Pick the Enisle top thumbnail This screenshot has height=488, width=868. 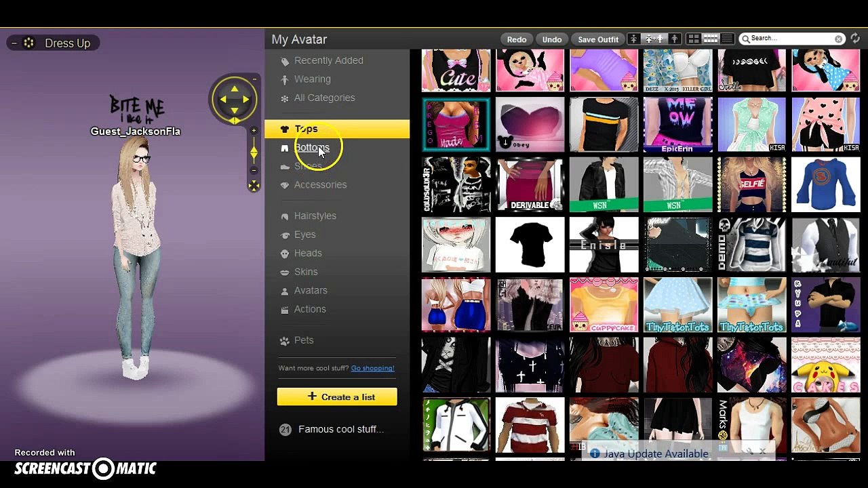pyautogui.click(x=604, y=245)
